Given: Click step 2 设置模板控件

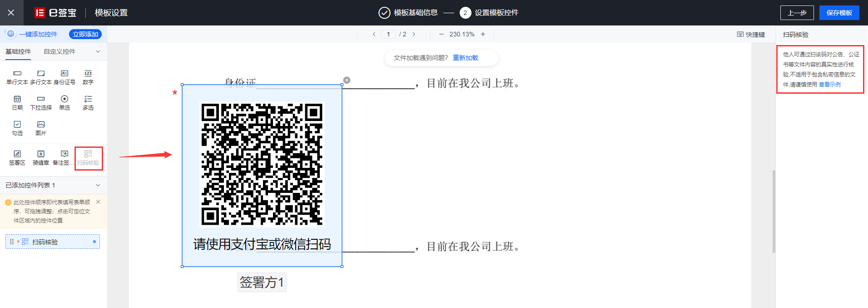Looking at the screenshot, I should (x=489, y=13).
